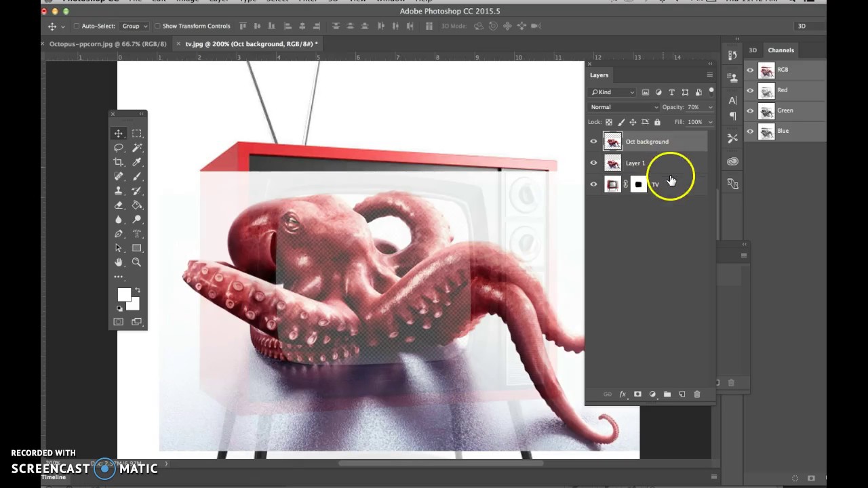Open the Fill percentage arrow

pyautogui.click(x=710, y=122)
